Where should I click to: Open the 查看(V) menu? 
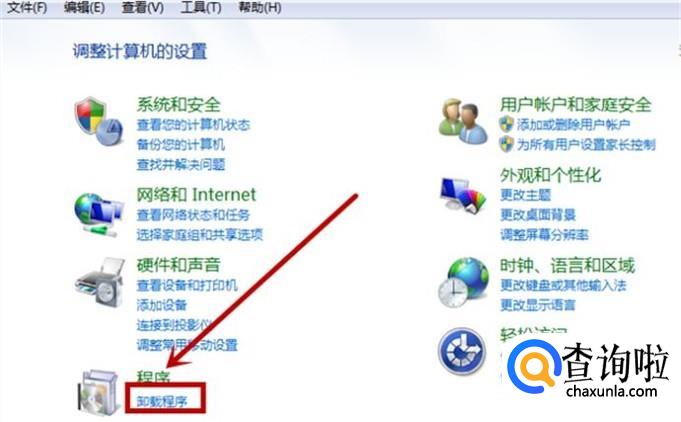[142, 7]
